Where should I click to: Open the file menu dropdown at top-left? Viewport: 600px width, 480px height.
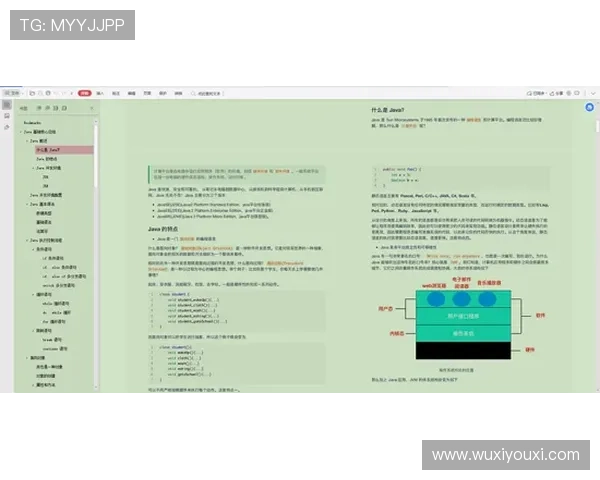[13, 93]
